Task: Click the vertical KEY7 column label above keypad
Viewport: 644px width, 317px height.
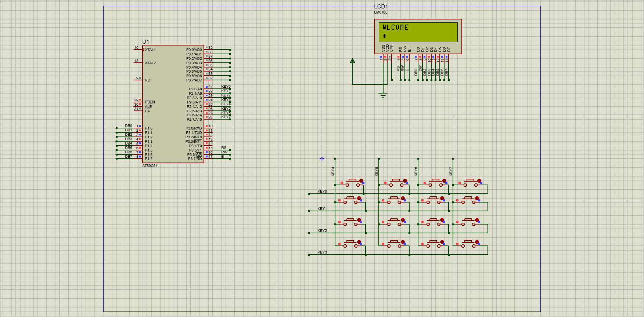Action: point(451,171)
